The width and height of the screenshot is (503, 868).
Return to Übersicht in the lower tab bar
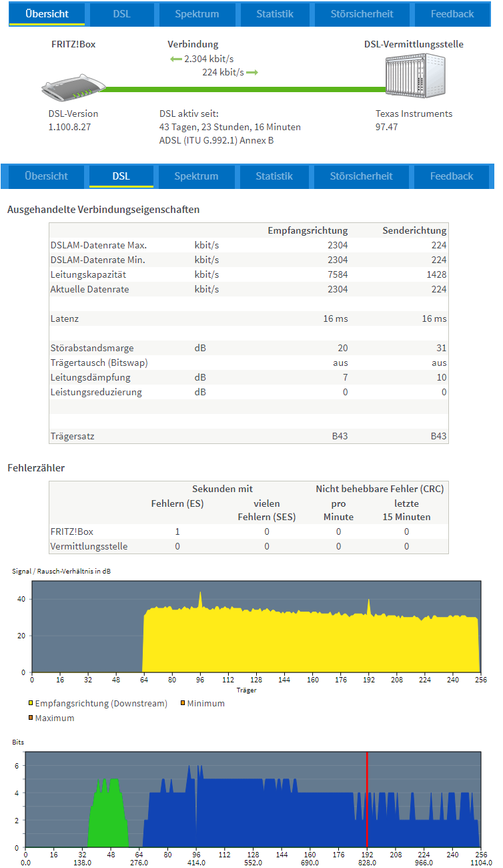coord(46,176)
